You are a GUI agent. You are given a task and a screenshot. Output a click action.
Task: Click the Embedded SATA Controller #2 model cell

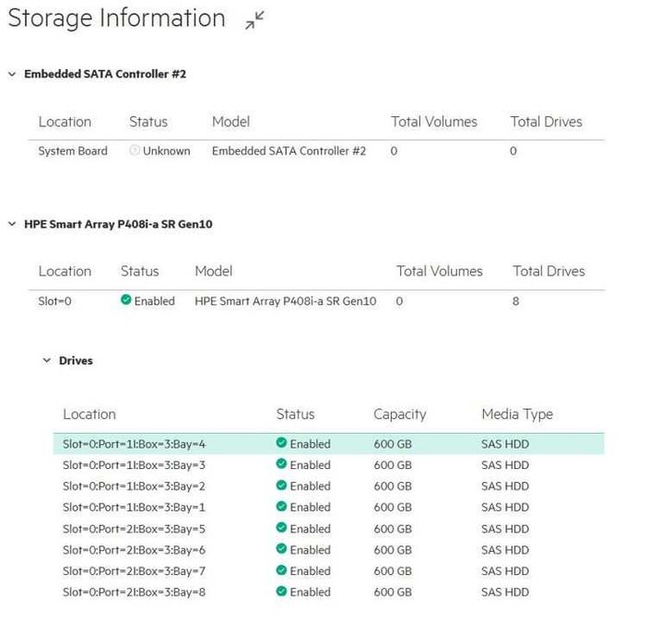(289, 151)
